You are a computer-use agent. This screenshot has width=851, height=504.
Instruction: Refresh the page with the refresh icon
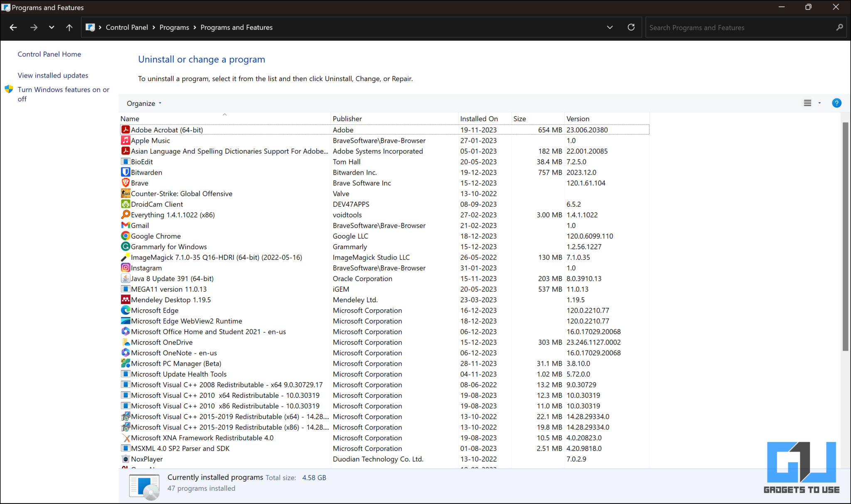(631, 27)
